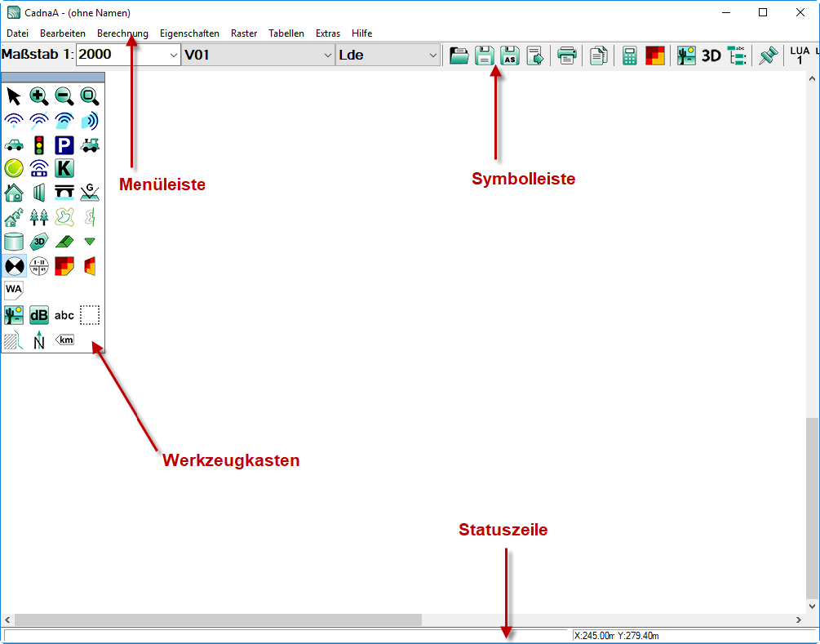Click the grid noise map toolbar icon
This screenshot has width=820, height=644.
click(x=654, y=55)
